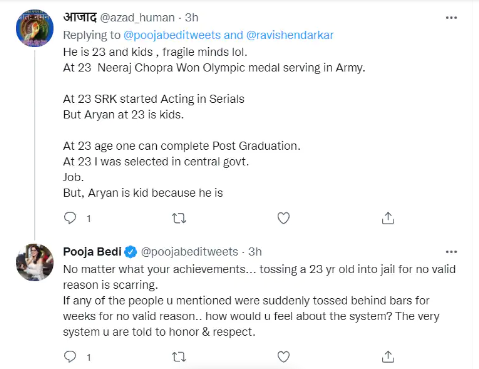
Task: Click Pooja Bedi's verified badge
Action: pyautogui.click(x=131, y=252)
